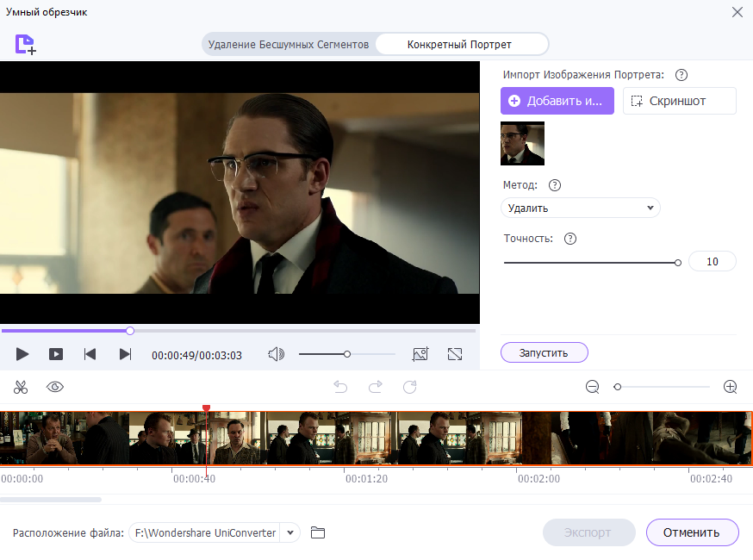Viewport: 753px width, 560px height.
Task: Open help for Импорт Изображения Портрета
Action: [x=681, y=75]
